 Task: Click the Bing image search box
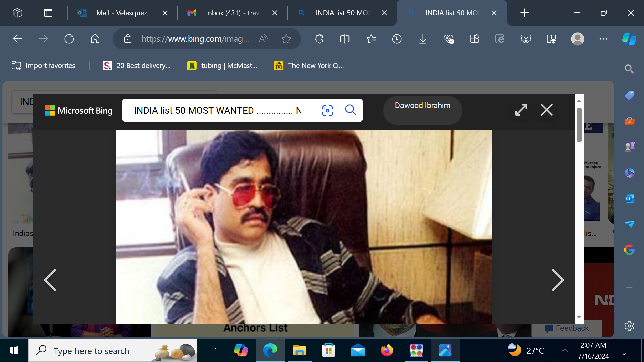click(x=218, y=110)
